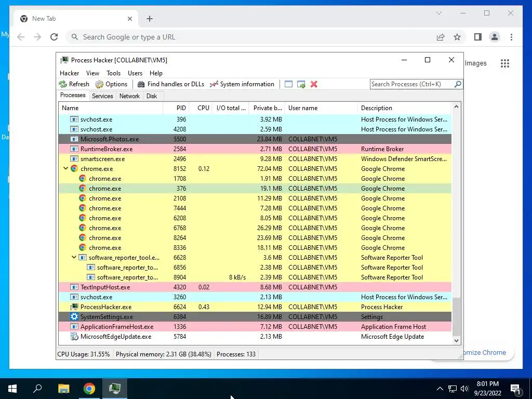Click the Process Hacker taskbar icon
Screen dimensions: 532x399
click(115, 389)
